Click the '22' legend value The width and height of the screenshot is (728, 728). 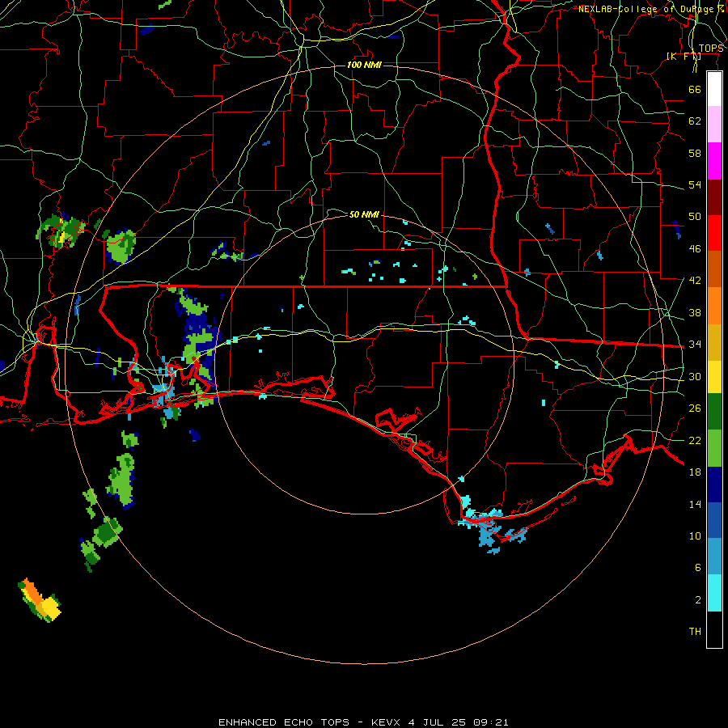coord(695,440)
